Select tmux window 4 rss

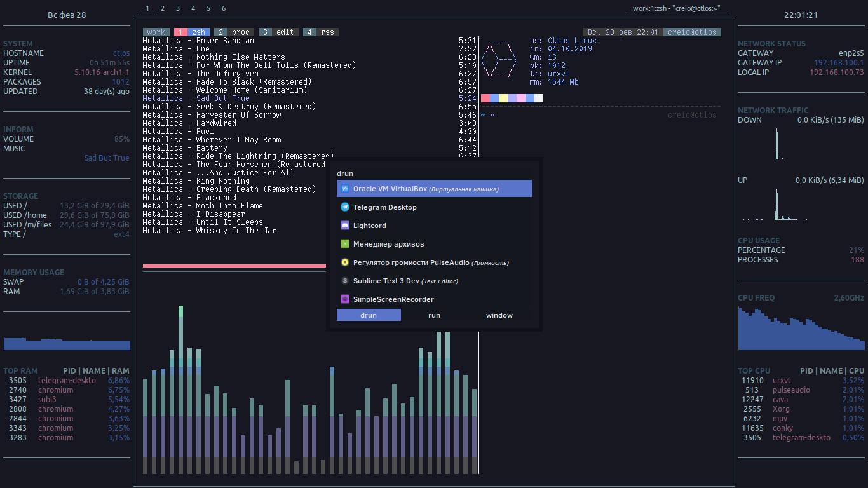pyautogui.click(x=321, y=32)
